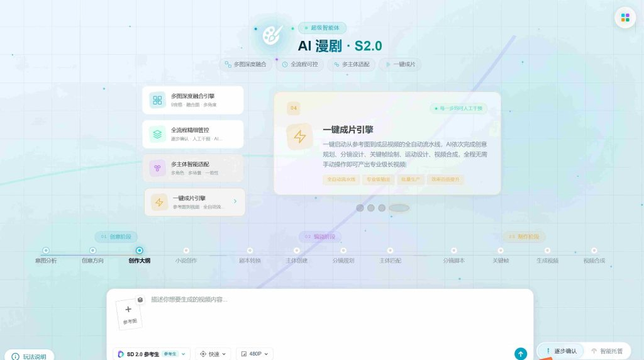Viewport: 644px width, 360px height.
Task: Open the 玩法说明 help button
Action: point(29,356)
